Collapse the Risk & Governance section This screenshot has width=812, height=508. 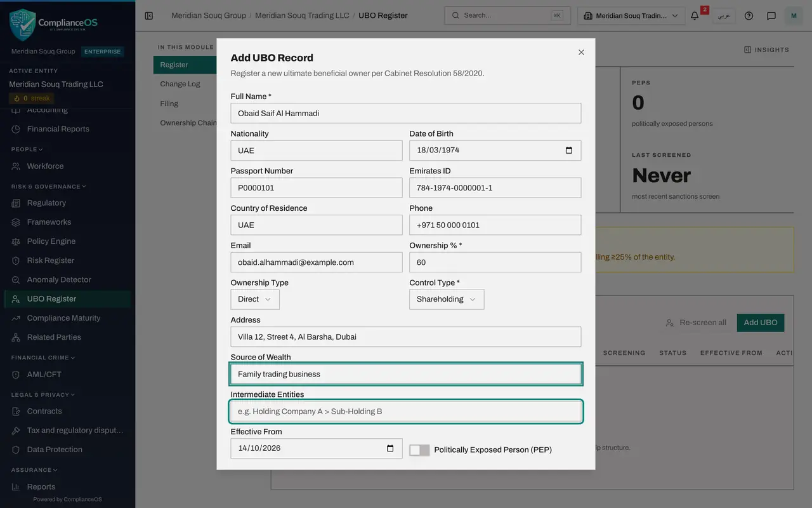tap(49, 187)
